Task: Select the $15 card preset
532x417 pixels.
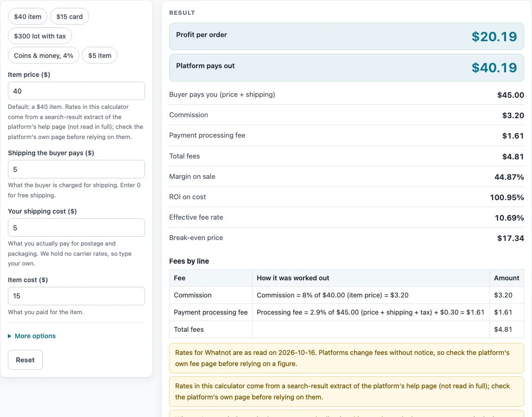Action: (x=70, y=17)
